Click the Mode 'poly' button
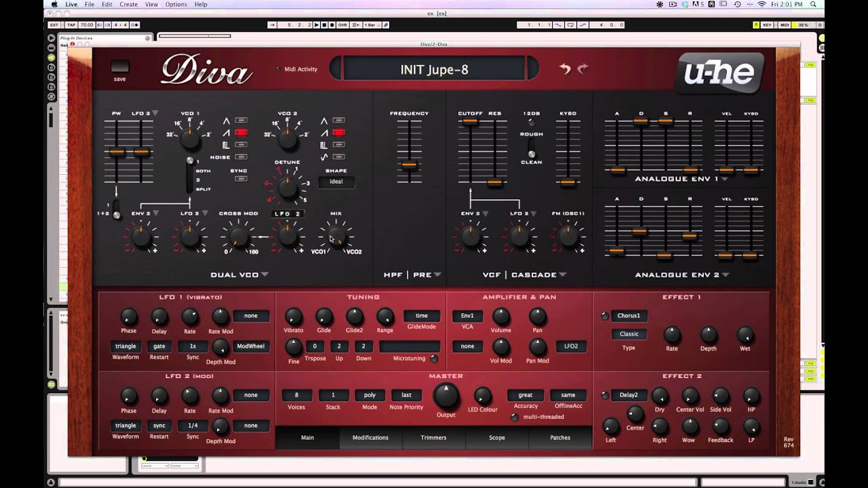This screenshot has height=488, width=868. [x=370, y=395]
